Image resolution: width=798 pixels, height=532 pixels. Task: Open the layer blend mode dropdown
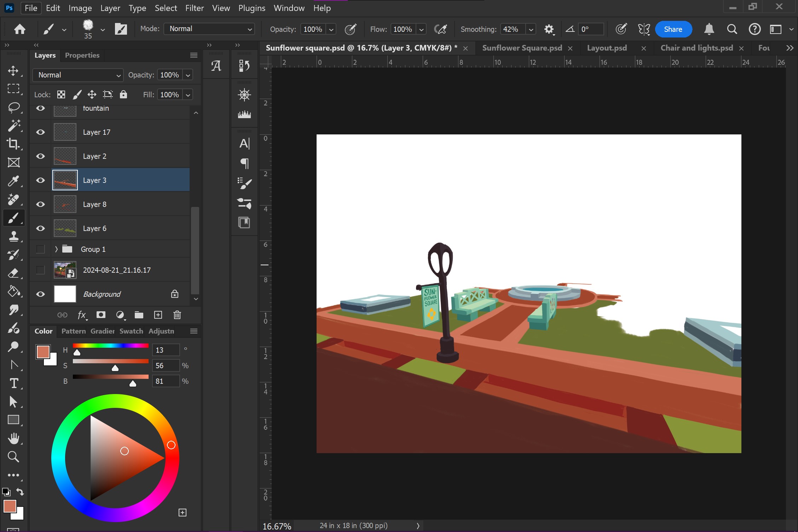click(78, 75)
